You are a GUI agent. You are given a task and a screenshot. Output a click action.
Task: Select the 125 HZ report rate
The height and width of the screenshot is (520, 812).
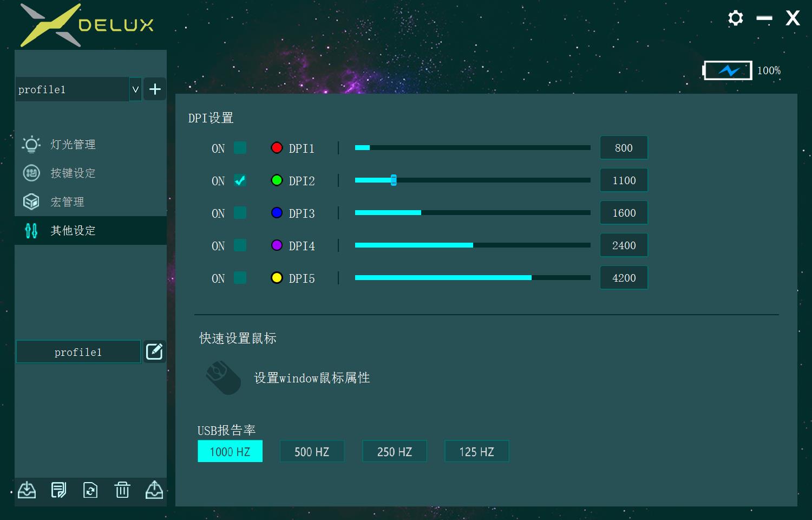point(476,451)
